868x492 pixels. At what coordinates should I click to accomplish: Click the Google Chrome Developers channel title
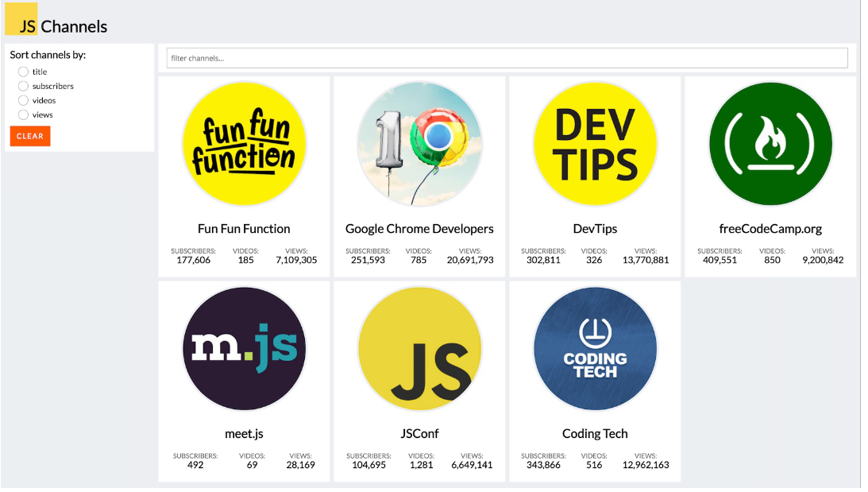click(419, 229)
